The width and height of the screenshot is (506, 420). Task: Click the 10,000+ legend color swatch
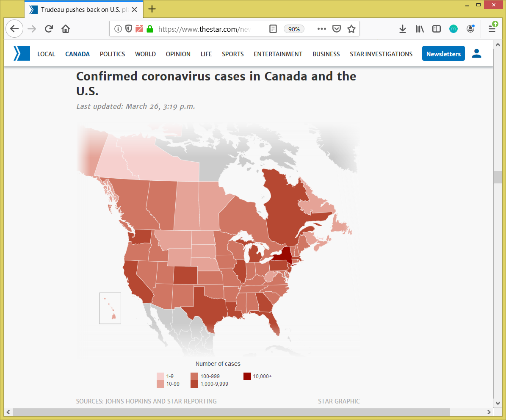pyautogui.click(x=247, y=376)
